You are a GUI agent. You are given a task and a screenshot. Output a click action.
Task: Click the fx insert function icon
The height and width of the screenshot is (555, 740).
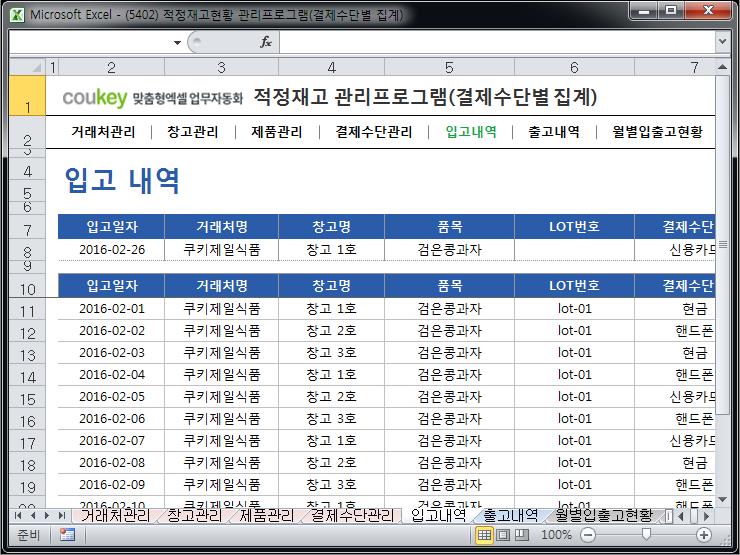[x=266, y=42]
